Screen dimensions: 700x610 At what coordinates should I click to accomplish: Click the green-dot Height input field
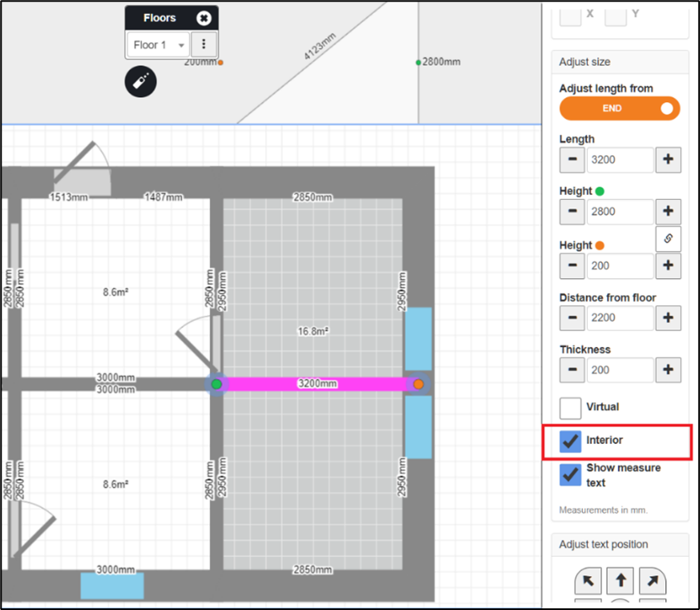(619, 212)
